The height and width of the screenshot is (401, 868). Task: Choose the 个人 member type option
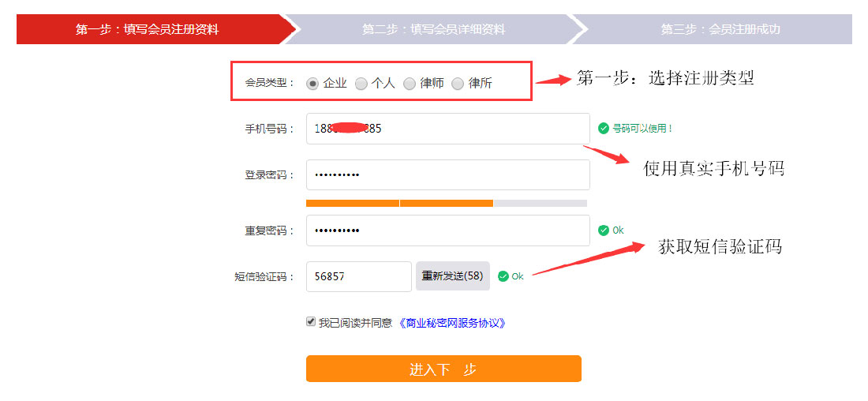(x=361, y=84)
